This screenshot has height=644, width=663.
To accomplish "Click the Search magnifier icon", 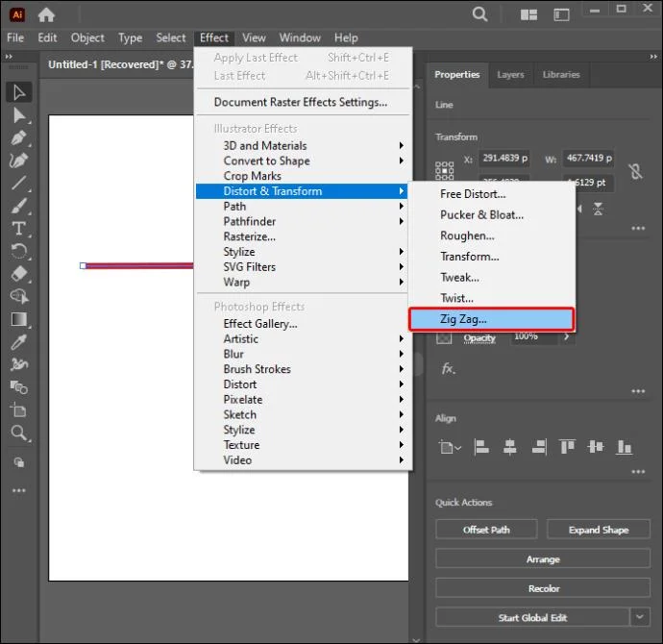I will [x=479, y=14].
